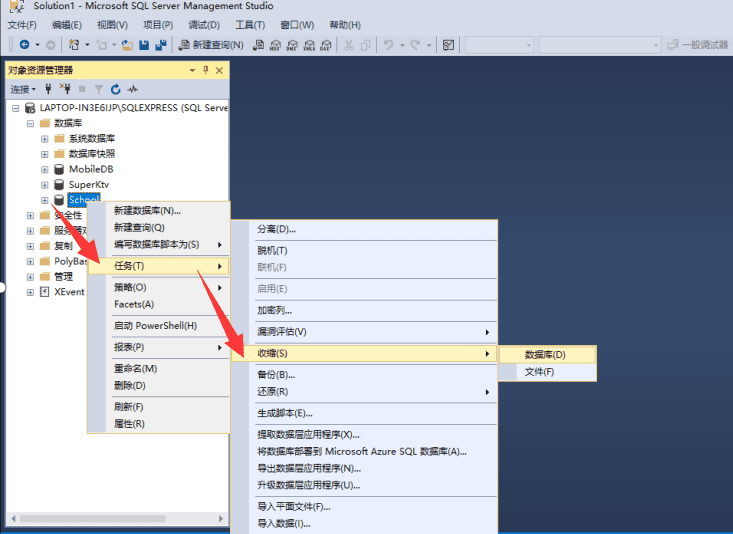
Task: Click the Undo arrow icon
Action: point(388,45)
